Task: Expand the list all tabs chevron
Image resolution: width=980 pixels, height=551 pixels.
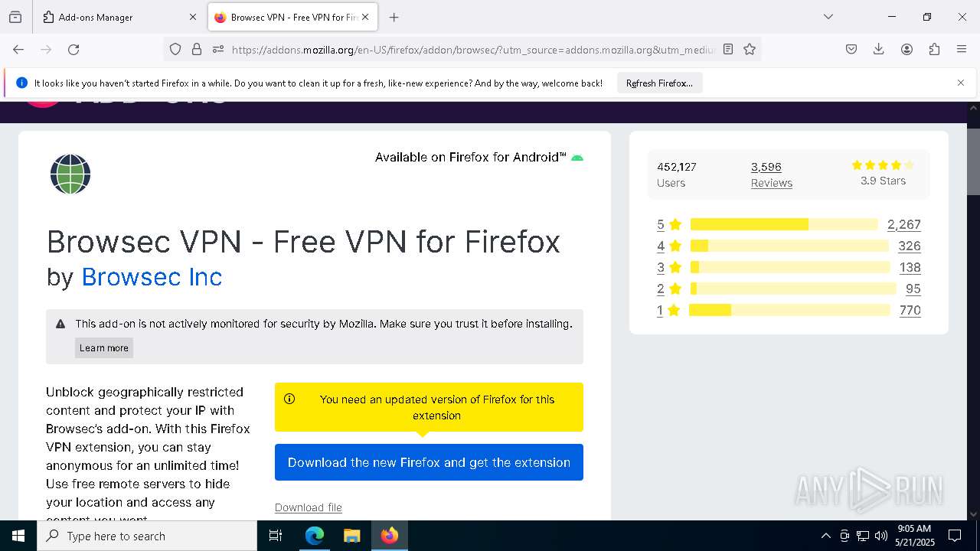Action: [828, 17]
